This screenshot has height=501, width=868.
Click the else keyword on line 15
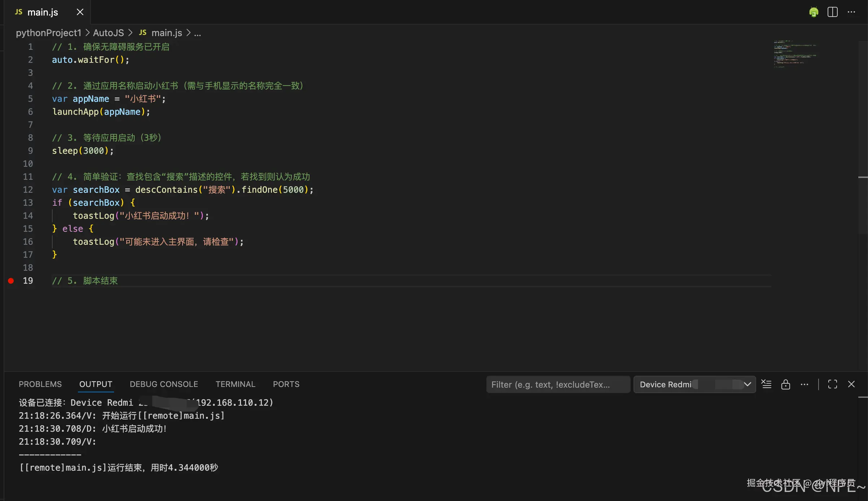(73, 228)
